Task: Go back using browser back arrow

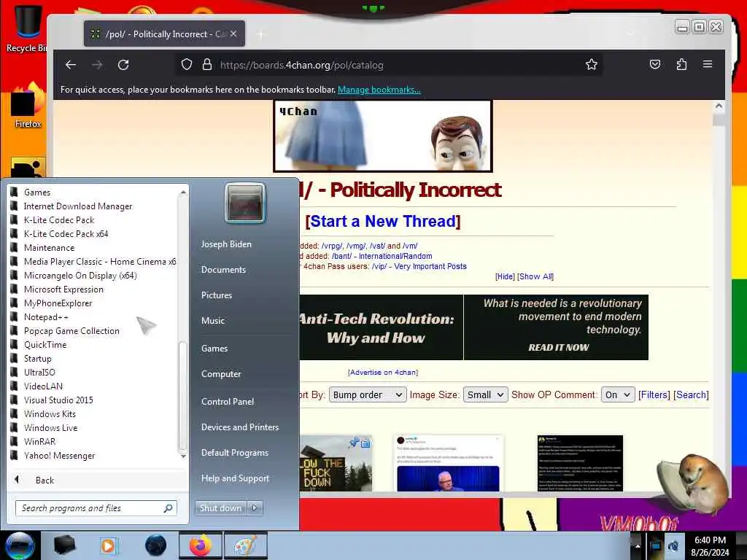Action: (71, 65)
